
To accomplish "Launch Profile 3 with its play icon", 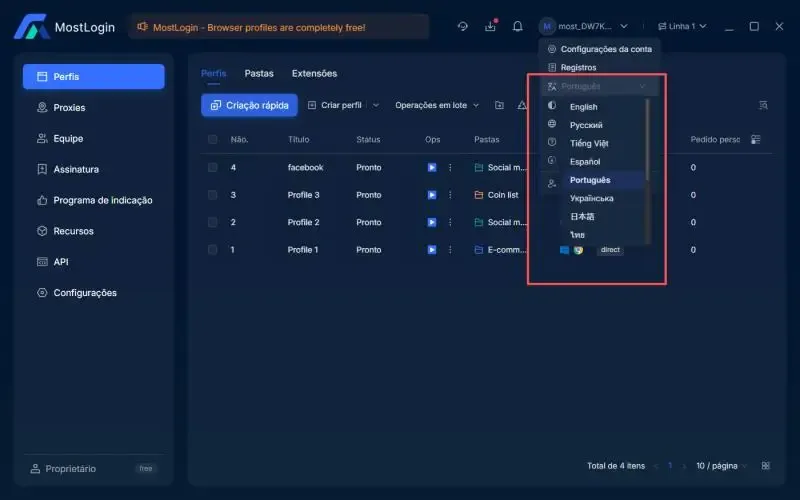I will coord(432,195).
